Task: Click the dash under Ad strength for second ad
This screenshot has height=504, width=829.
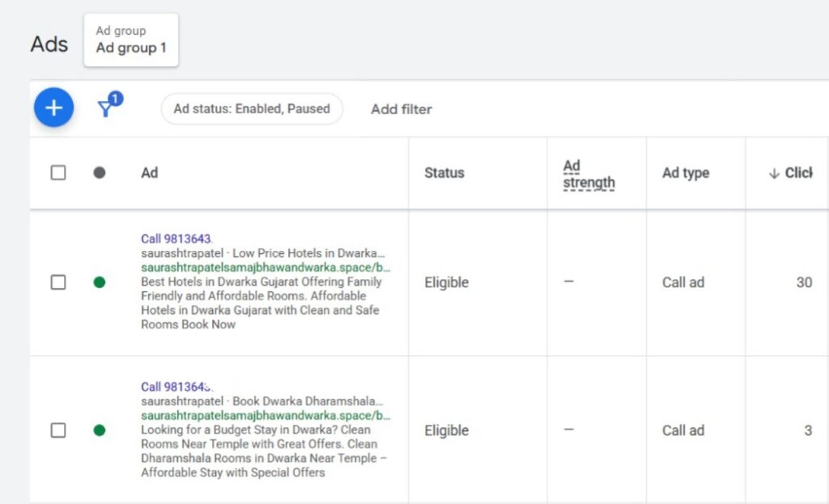Action: click(x=568, y=430)
